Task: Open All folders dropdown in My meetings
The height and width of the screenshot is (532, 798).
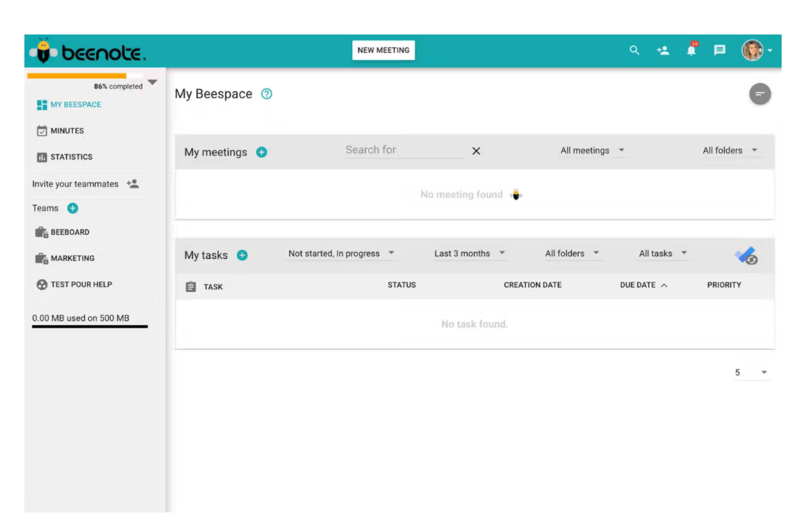Action: (730, 150)
